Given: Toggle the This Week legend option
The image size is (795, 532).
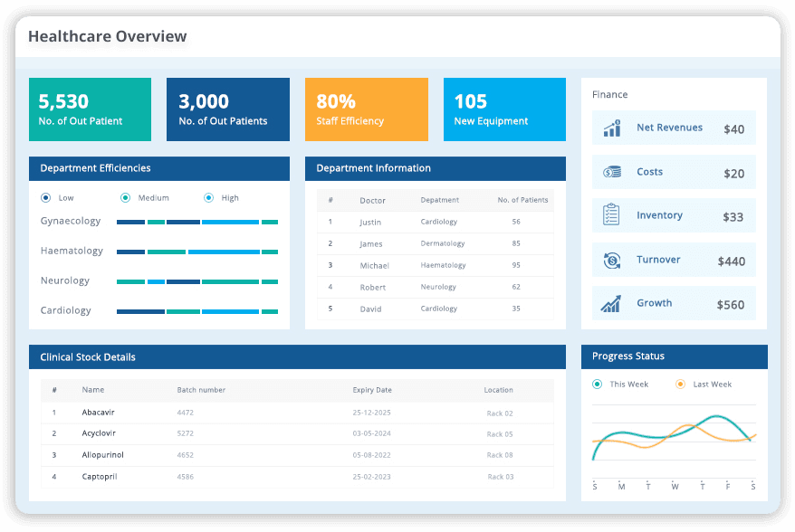Looking at the screenshot, I should 596,385.
